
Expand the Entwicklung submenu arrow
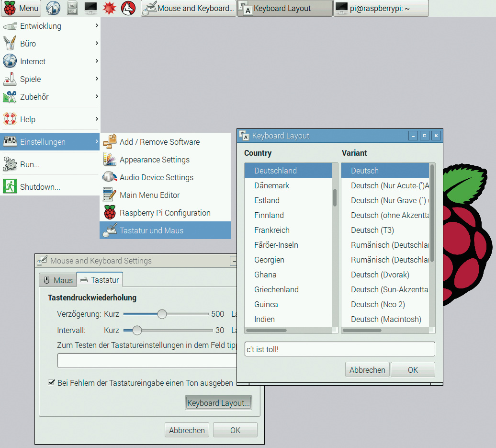[x=97, y=26]
